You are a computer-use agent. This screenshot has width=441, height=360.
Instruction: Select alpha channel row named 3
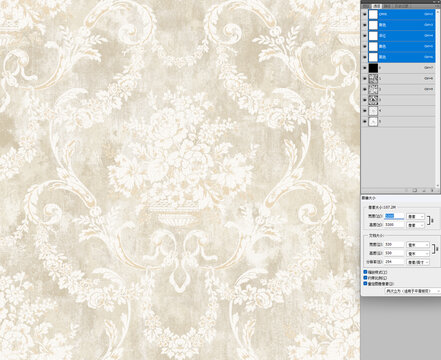pos(401,100)
